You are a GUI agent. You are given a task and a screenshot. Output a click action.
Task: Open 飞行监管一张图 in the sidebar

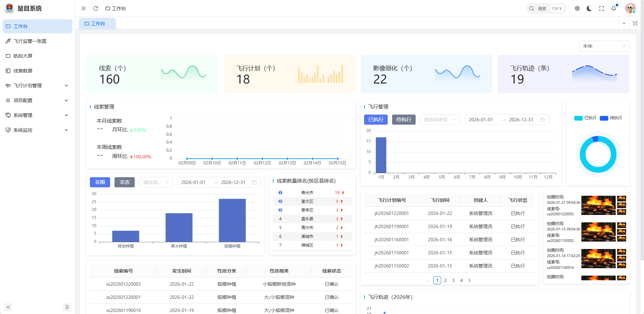(x=30, y=41)
